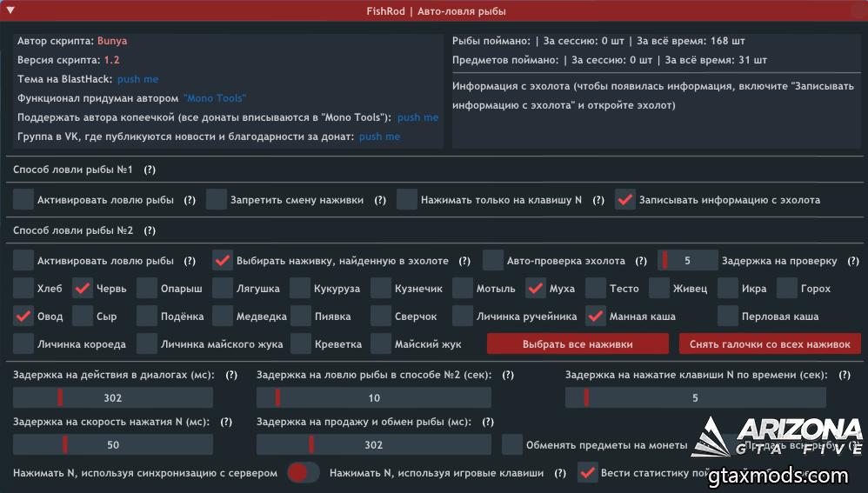Click help marker beside "Способ ловли рыбы №1"
Viewport: 868px width, 493px height.
[x=150, y=170]
